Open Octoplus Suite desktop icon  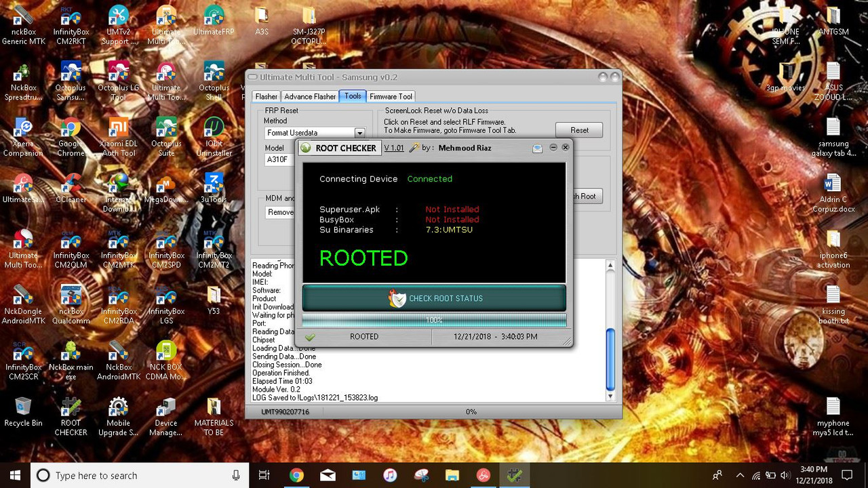[166, 138]
